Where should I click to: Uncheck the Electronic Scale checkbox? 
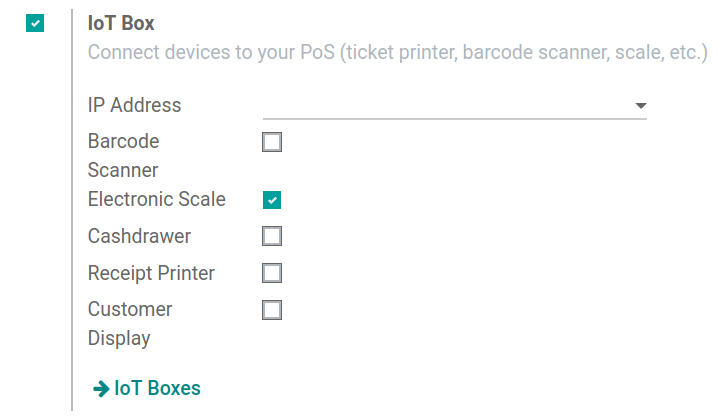[x=272, y=200]
